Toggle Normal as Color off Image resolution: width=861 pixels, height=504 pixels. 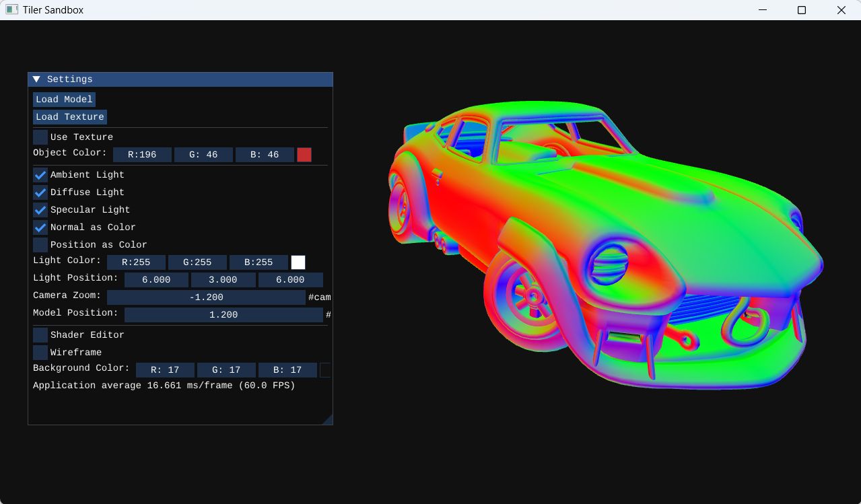(x=40, y=227)
